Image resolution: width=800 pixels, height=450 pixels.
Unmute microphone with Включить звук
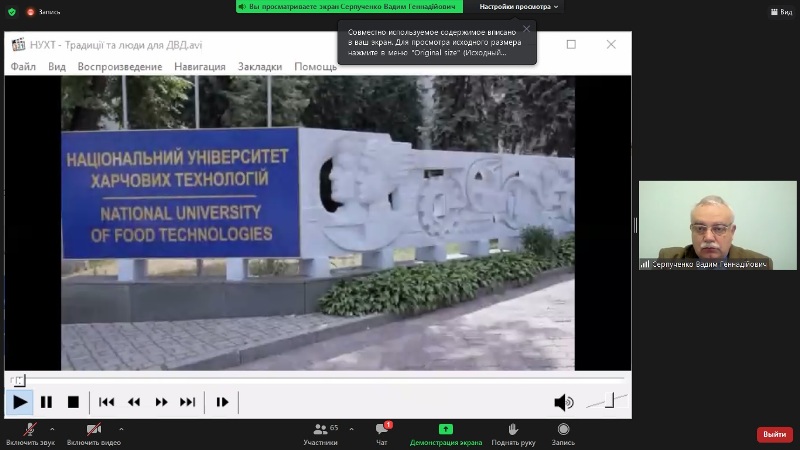point(30,435)
